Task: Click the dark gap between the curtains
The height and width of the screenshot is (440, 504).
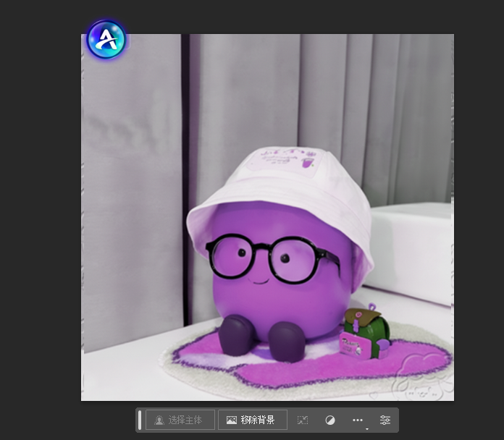Action: click(186, 145)
